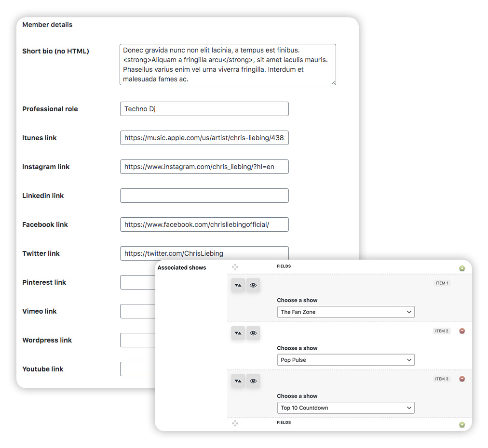This screenshot has width=488, height=448.
Task: Click the reorder arrows on Item 2
Action: point(238,333)
